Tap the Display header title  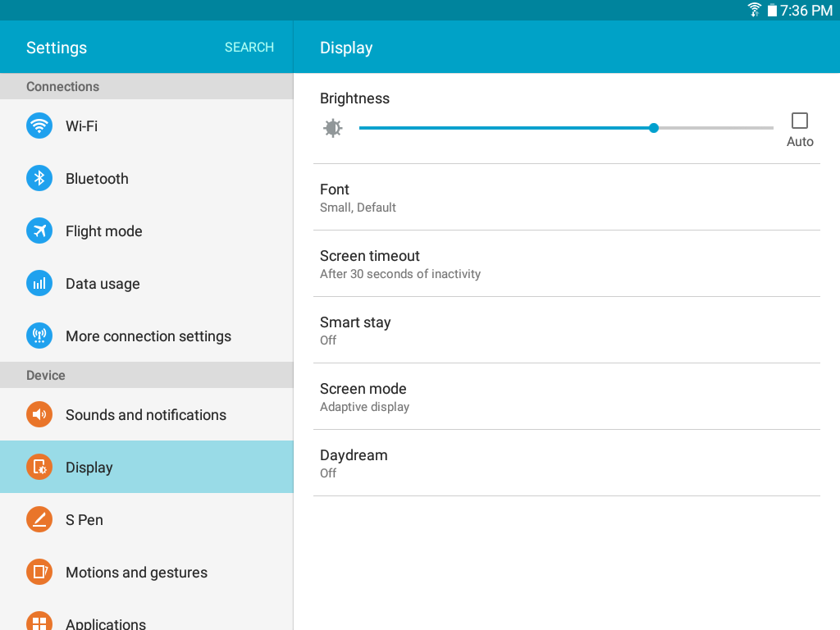(x=346, y=48)
